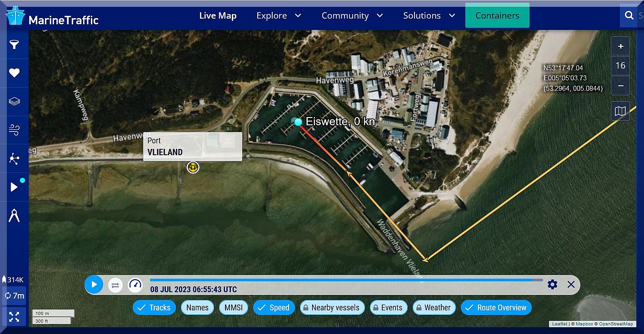This screenshot has width=644, height=334.
Task: Select the distance measuring compass tool
Action: [x=15, y=216]
